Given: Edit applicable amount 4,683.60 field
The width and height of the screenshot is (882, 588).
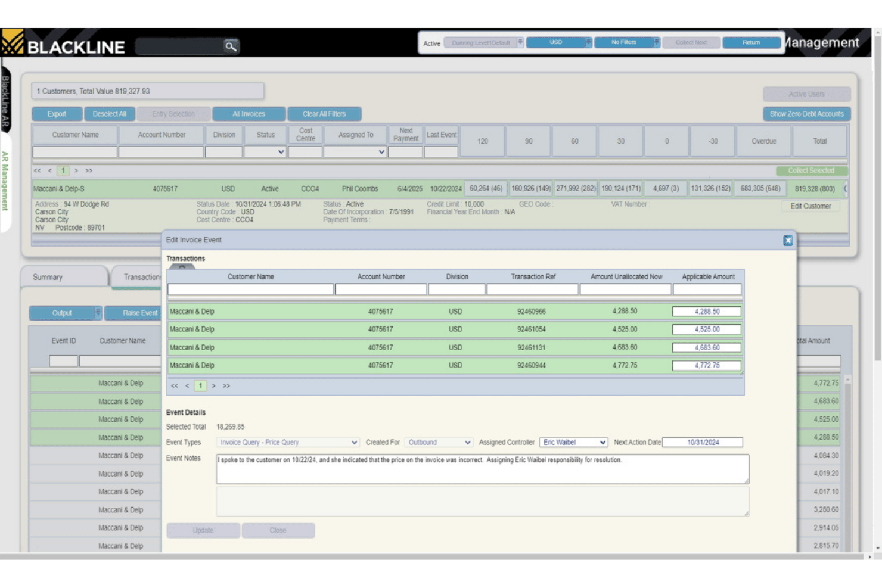Looking at the screenshot, I should pos(707,347).
